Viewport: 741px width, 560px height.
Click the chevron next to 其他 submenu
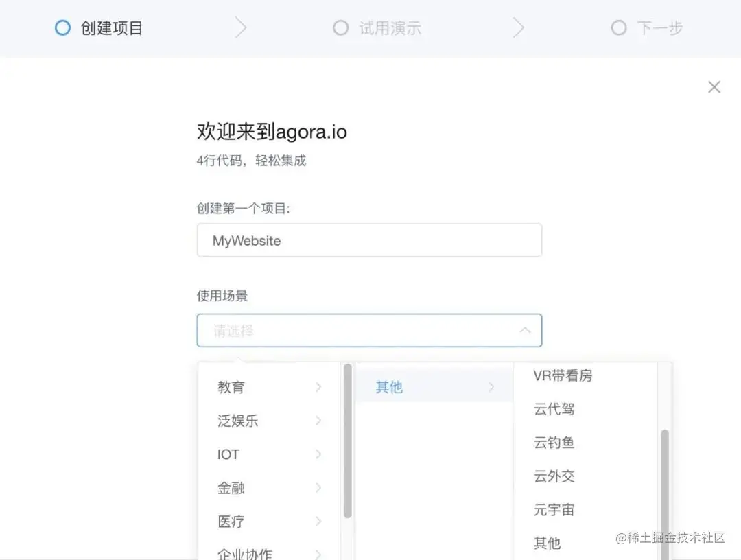[x=491, y=387]
